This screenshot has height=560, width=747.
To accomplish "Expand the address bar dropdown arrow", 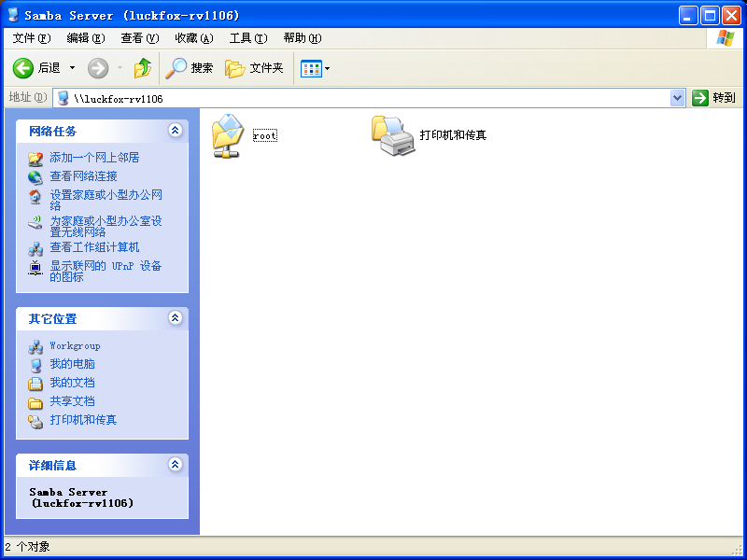I will [677, 99].
